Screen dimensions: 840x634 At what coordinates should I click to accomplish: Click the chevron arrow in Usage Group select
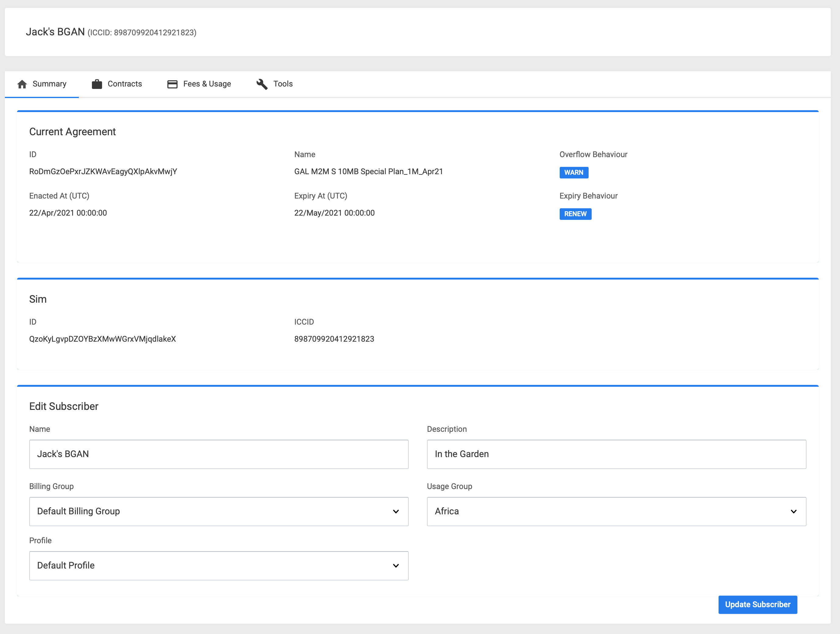(793, 512)
